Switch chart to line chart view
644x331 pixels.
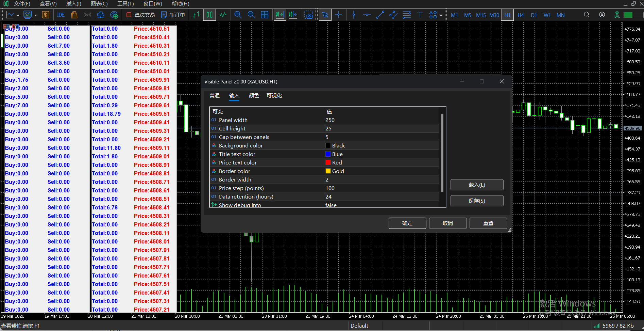(x=223, y=15)
